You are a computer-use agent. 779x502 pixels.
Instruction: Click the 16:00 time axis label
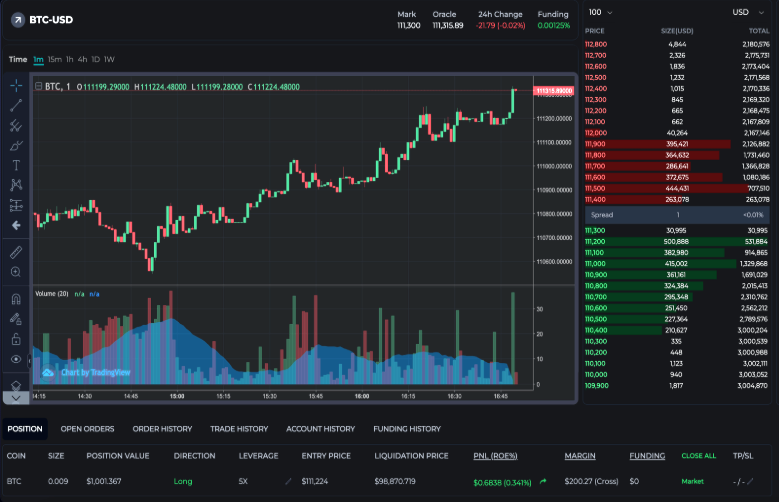[x=362, y=396]
